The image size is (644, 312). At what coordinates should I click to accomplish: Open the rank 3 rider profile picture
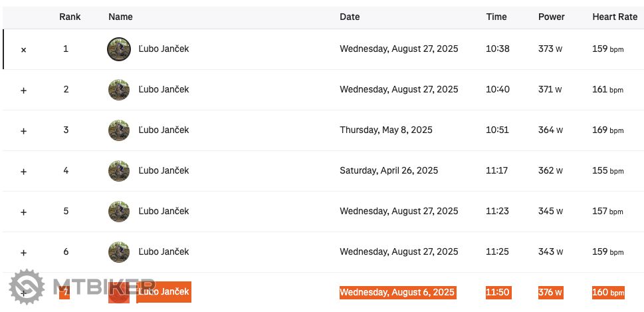click(x=119, y=130)
